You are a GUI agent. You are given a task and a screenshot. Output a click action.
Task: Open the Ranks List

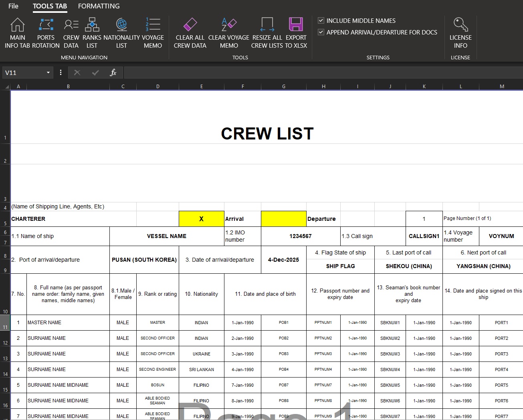pos(92,33)
